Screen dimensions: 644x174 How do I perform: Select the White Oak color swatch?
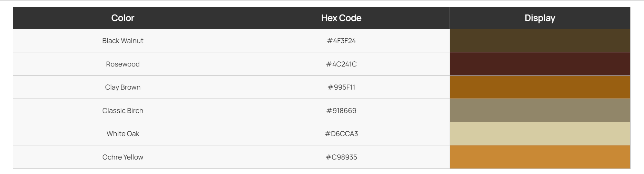(x=540, y=134)
